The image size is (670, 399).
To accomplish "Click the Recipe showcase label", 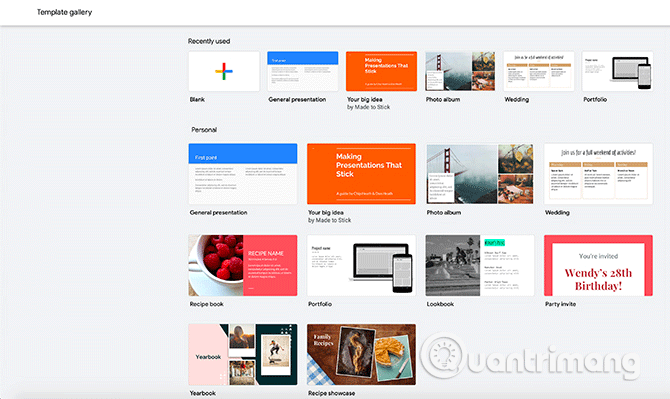I will [x=331, y=393].
